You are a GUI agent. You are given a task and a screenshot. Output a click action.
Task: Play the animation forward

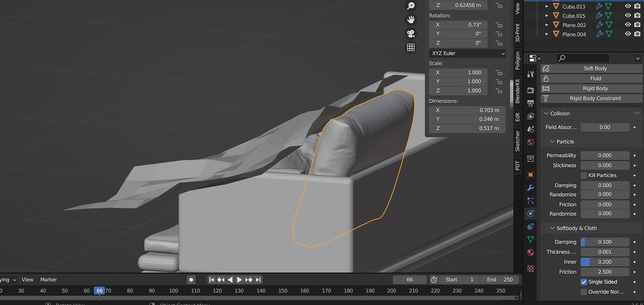pyautogui.click(x=239, y=280)
